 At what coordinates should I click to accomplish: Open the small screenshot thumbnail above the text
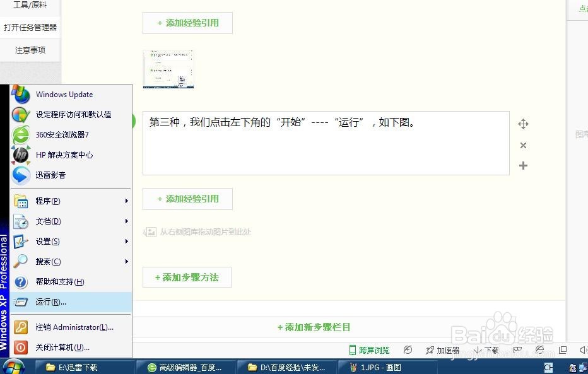click(168, 69)
